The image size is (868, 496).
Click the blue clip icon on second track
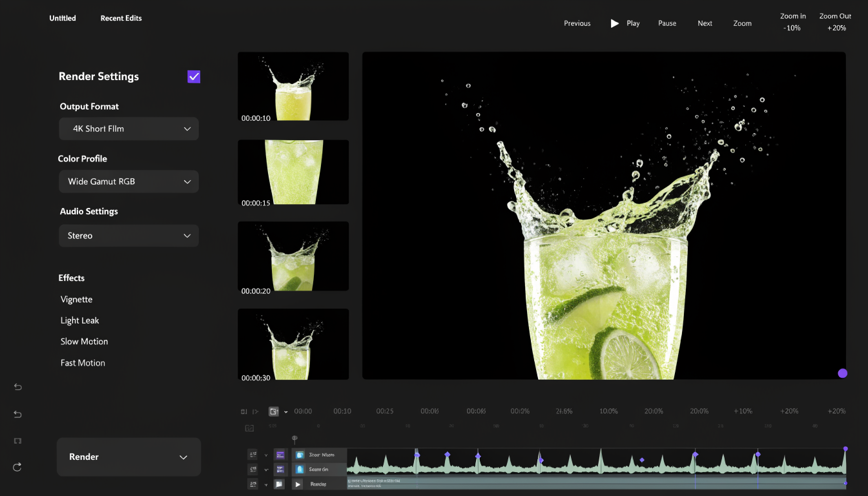click(300, 470)
